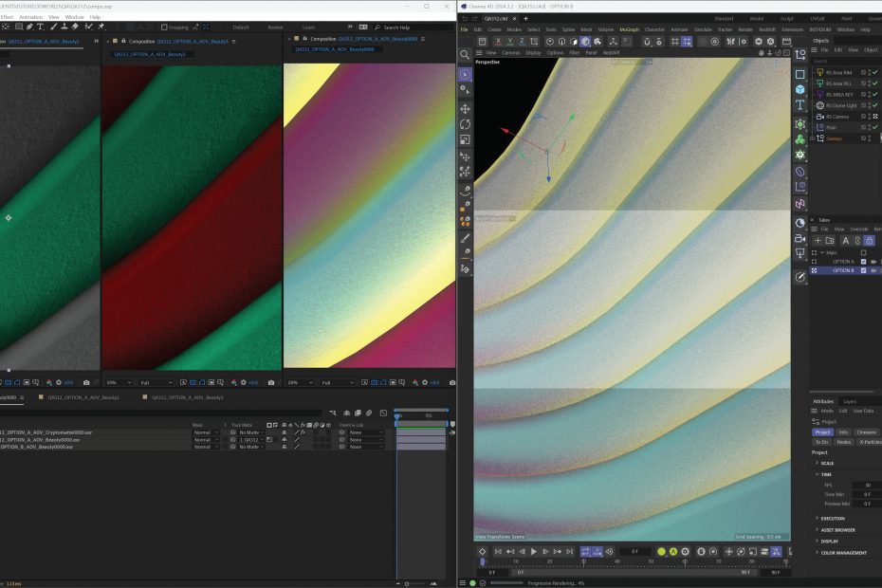Open the rectangle spline tool icon

coord(799,74)
